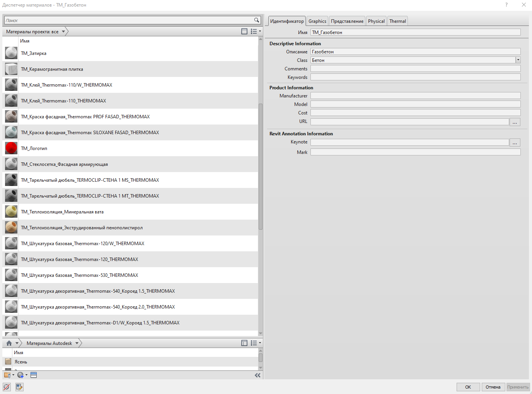Click the Manufacturer input field
This screenshot has height=394, width=532.
(x=416, y=96)
